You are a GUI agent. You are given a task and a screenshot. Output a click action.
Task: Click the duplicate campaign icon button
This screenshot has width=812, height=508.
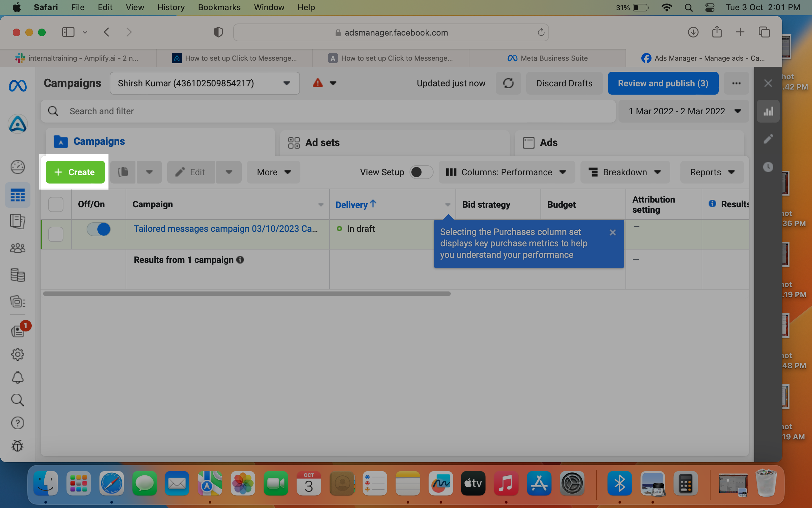[x=123, y=172]
